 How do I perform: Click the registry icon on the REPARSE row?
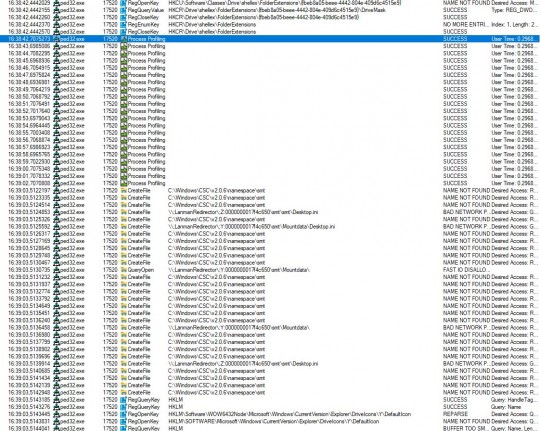click(x=124, y=414)
